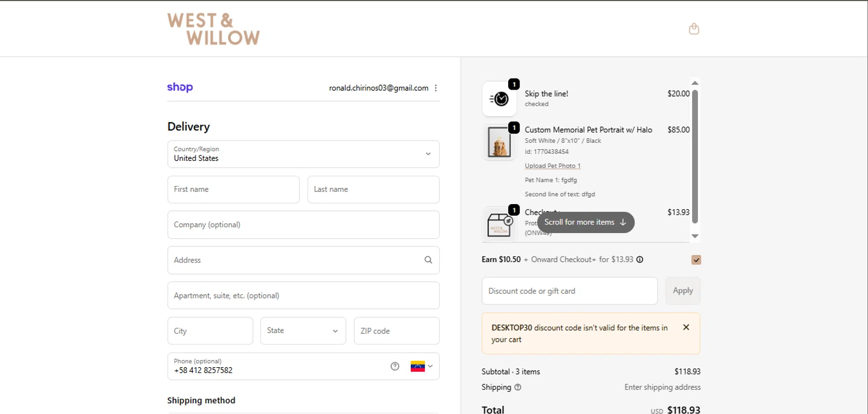Viewport: 868px width, 414px height.
Task: Dismiss the DESKTOP30 discount error message
Action: coord(686,327)
